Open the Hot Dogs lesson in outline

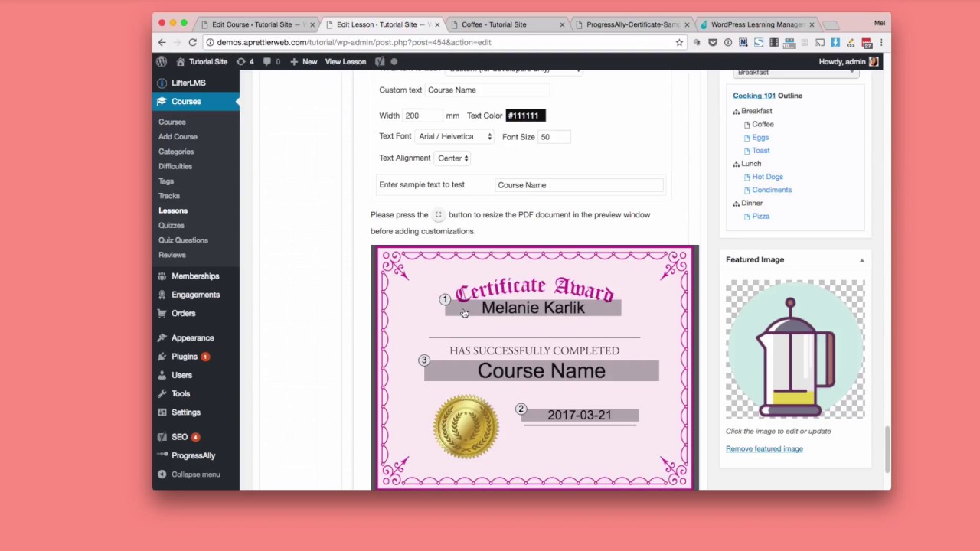(x=767, y=177)
